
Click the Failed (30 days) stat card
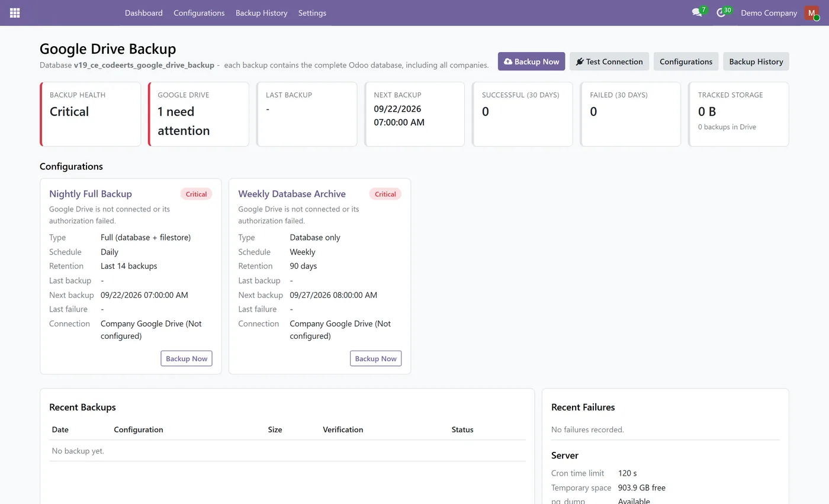click(631, 114)
